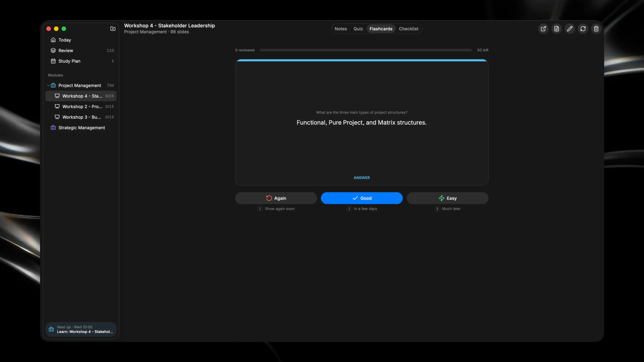Click the trash delete icon

596,29
